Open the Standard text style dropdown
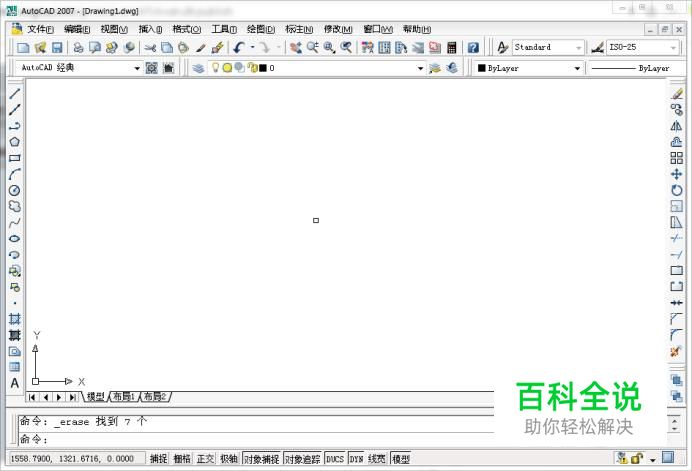Viewport: 692px width, 471px height. [x=579, y=47]
